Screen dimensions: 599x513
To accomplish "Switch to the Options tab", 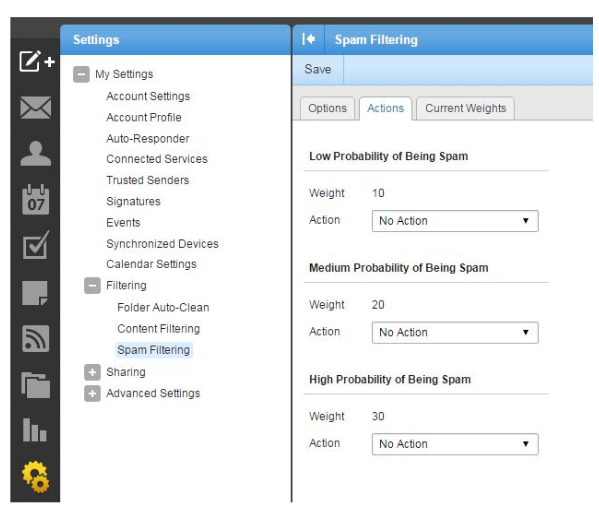I will point(327,108).
